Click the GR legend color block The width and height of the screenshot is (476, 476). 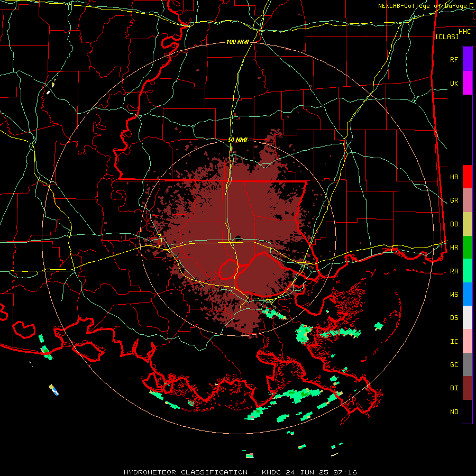[467, 200]
